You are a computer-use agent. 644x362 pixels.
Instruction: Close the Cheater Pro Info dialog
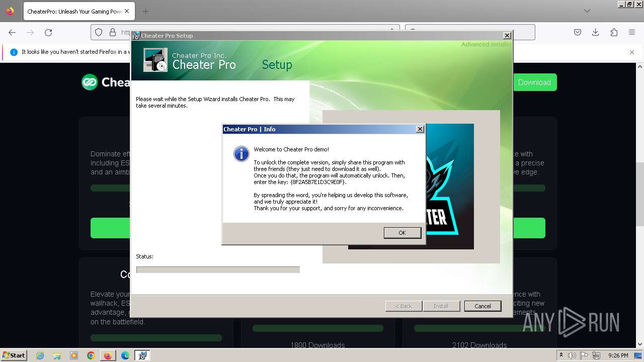[420, 129]
